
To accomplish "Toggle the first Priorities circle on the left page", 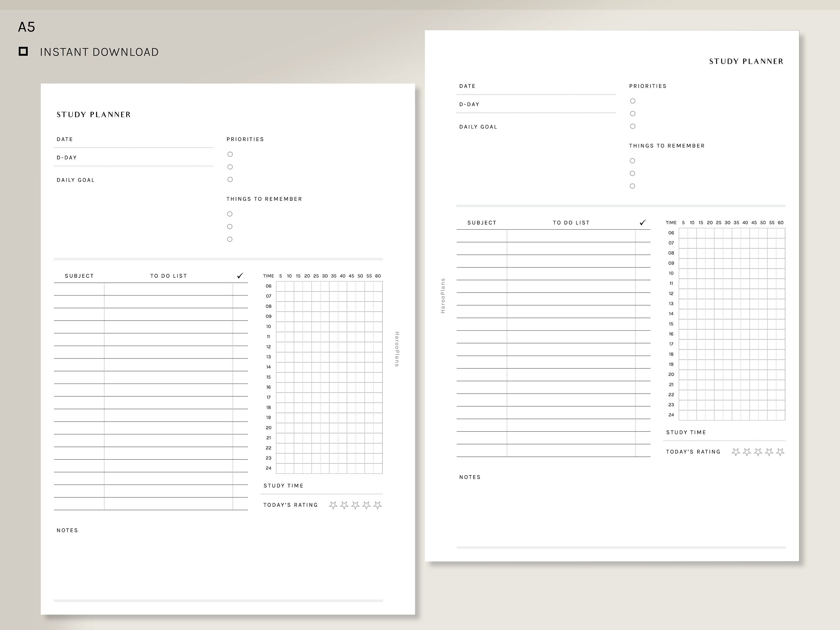I will (230, 154).
